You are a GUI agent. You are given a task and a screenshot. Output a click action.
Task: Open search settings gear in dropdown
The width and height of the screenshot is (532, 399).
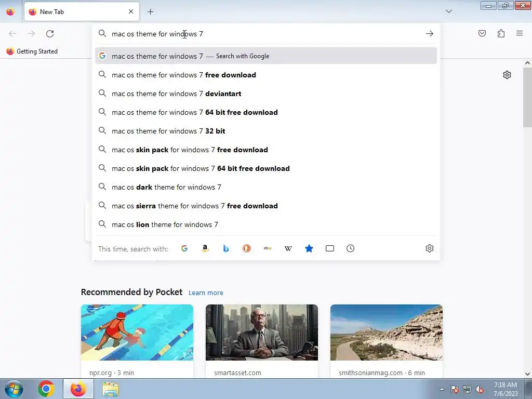pyautogui.click(x=430, y=248)
